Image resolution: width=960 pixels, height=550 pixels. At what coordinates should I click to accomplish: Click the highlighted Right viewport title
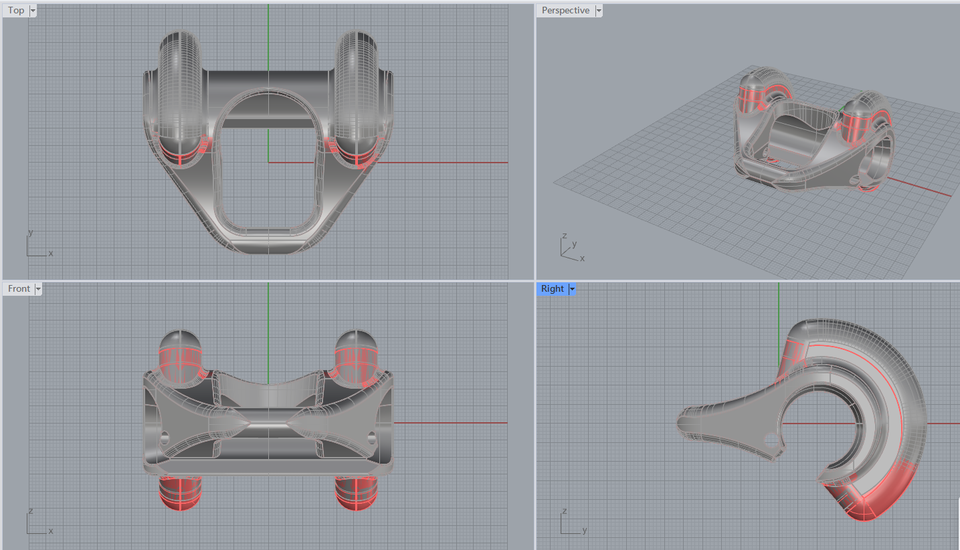click(x=552, y=288)
